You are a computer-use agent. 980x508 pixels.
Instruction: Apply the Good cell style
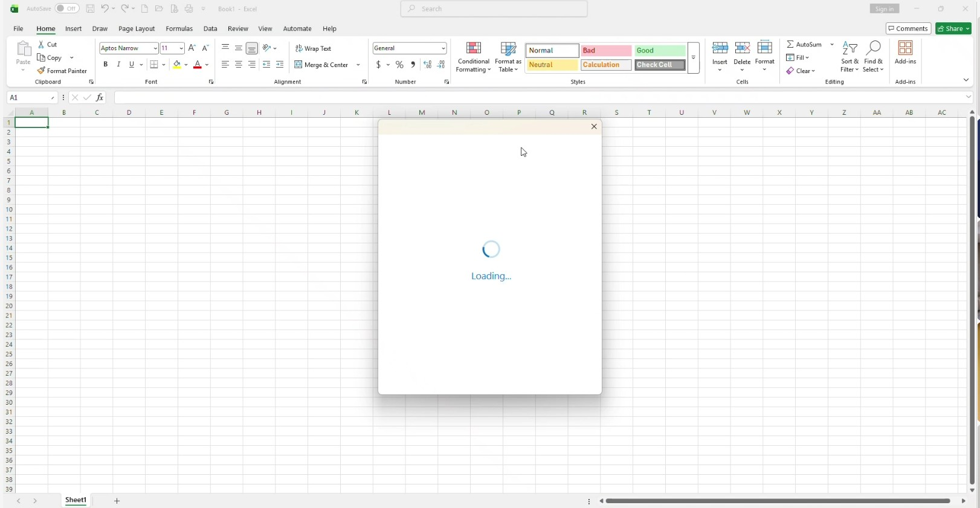click(660, 51)
